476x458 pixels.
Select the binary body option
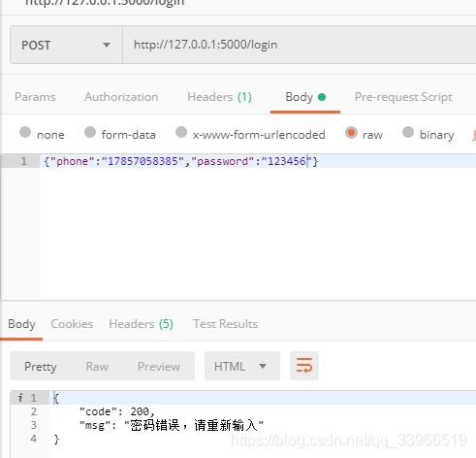click(x=428, y=134)
